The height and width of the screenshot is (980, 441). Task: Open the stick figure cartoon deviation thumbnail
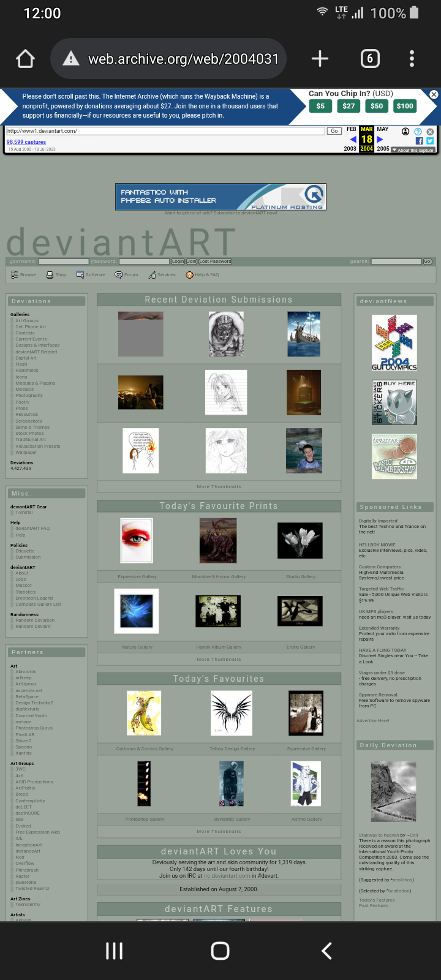[x=141, y=451]
